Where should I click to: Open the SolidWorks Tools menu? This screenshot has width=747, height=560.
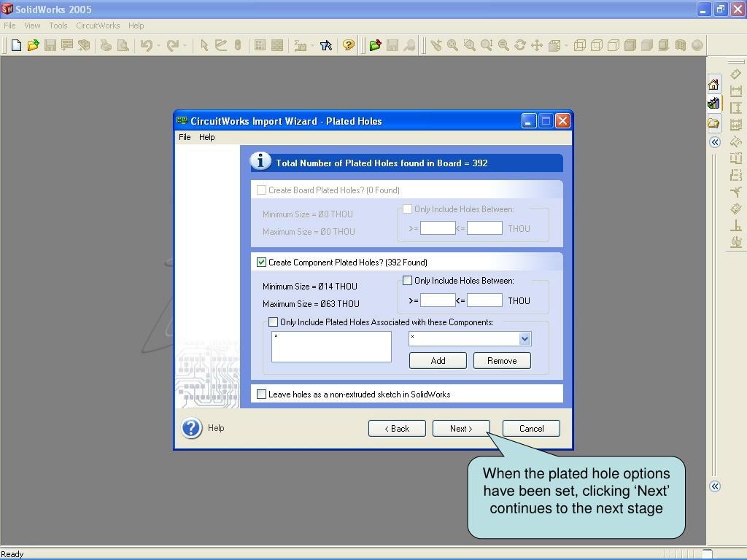pyautogui.click(x=58, y=26)
